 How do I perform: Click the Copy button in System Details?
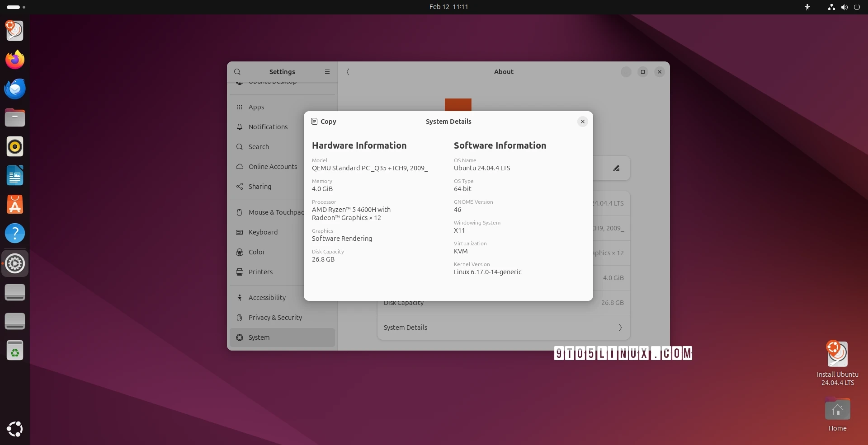pyautogui.click(x=323, y=122)
